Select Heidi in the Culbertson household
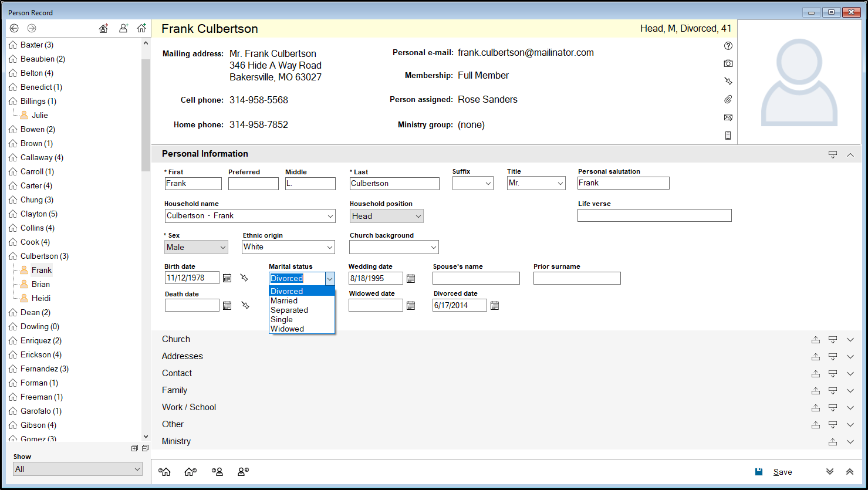The height and width of the screenshot is (490, 868). 41,298
